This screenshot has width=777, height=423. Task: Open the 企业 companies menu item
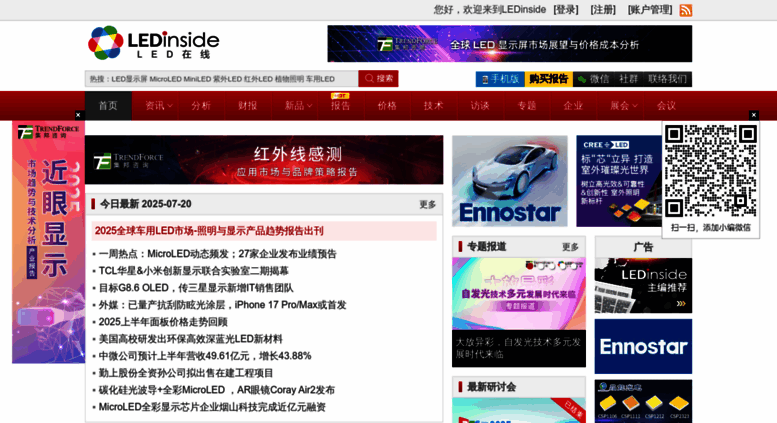pos(573,106)
